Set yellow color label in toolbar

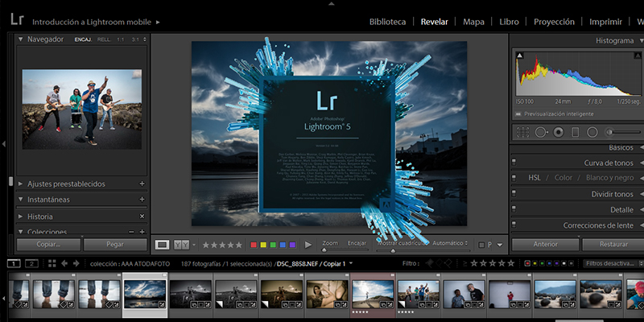(263, 245)
